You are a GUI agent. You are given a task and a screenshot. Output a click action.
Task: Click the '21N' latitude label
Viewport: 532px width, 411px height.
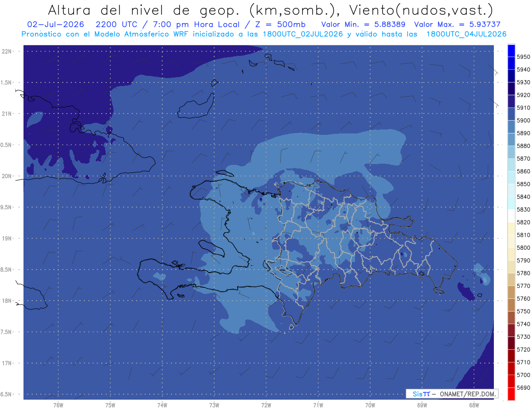click(x=6, y=114)
